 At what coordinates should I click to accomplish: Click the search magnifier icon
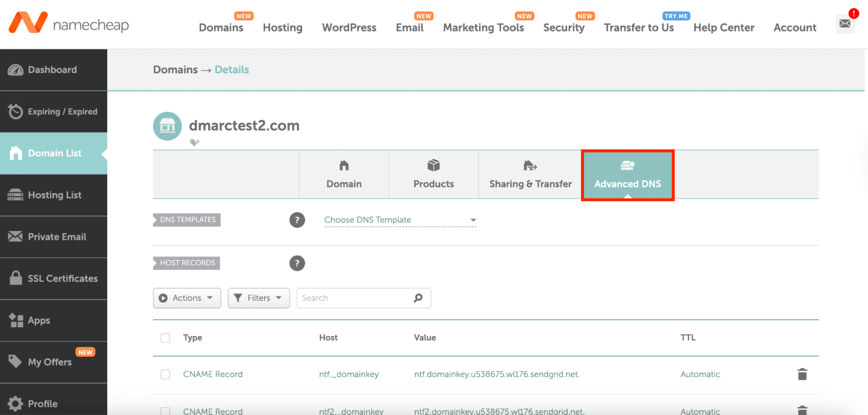(418, 298)
